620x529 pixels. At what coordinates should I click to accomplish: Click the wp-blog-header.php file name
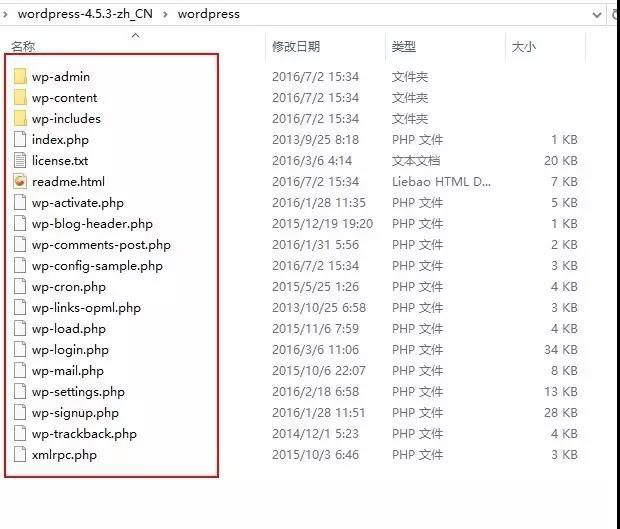[92, 224]
